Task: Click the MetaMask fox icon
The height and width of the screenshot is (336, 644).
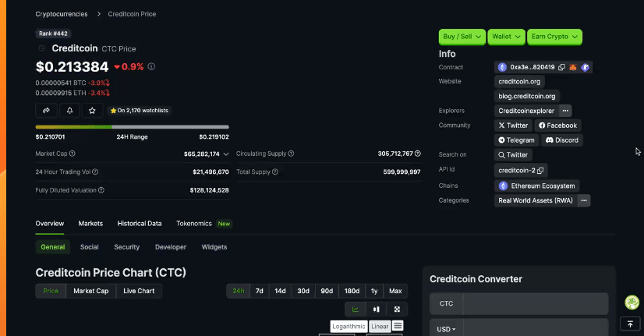Action: [573, 67]
